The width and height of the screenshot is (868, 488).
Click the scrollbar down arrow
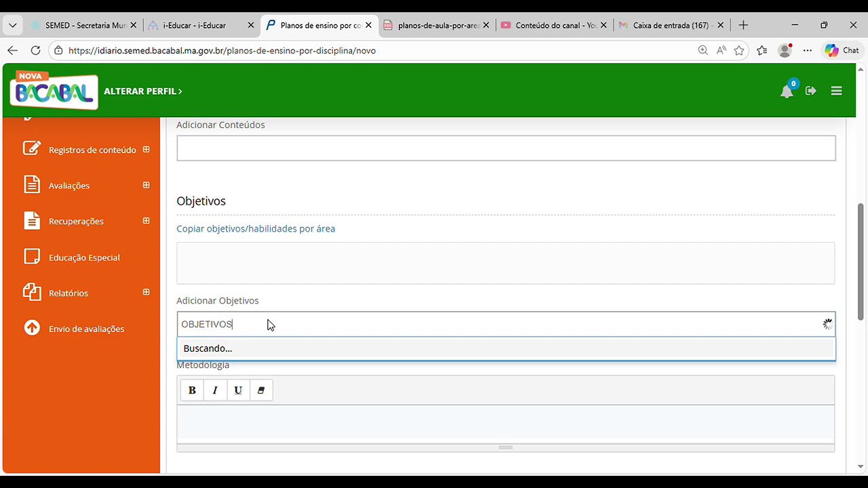tap(861, 466)
